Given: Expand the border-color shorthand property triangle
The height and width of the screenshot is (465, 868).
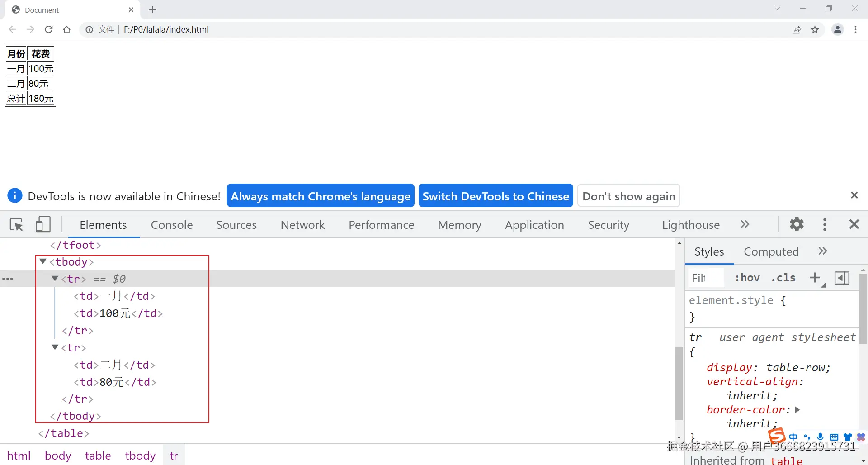Looking at the screenshot, I should click(x=797, y=409).
